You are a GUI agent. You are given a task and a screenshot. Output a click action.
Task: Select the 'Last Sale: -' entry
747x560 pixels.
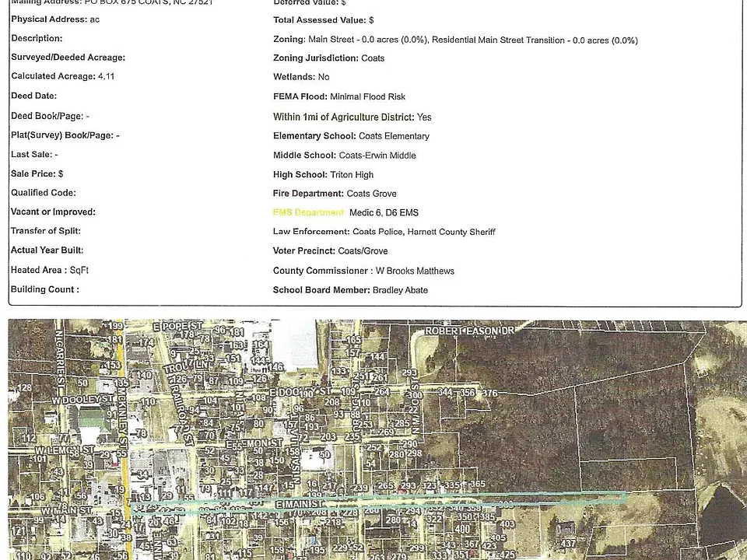click(x=34, y=154)
